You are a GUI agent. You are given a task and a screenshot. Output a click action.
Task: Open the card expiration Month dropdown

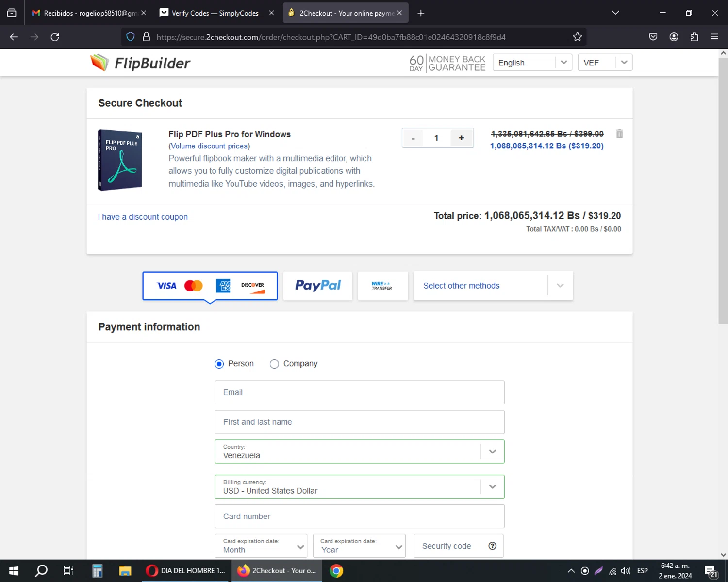point(261,546)
